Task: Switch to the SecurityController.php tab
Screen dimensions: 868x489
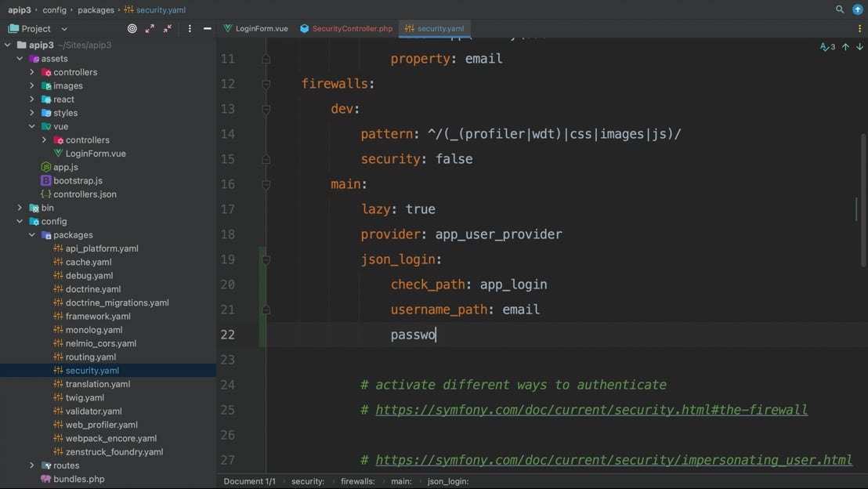Action: (x=352, y=28)
